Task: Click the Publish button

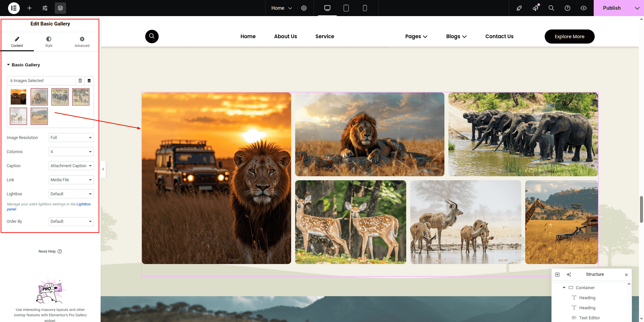Action: pyautogui.click(x=611, y=8)
